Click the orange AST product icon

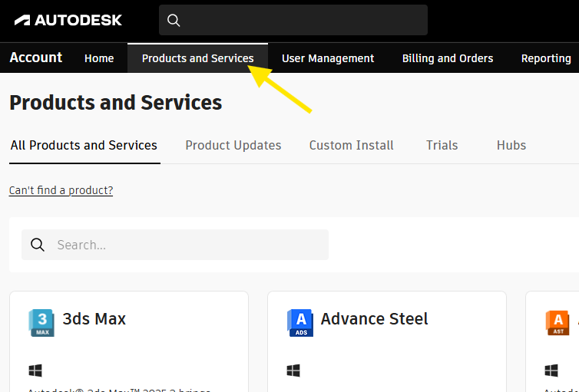point(558,322)
